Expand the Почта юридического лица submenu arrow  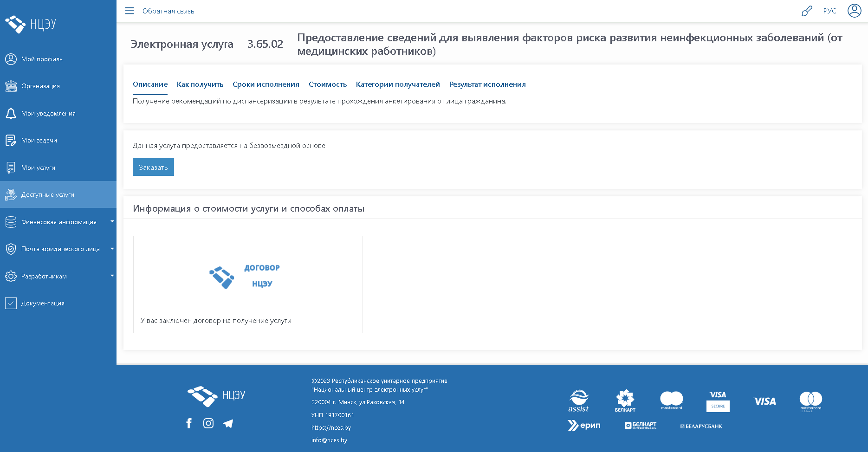112,249
